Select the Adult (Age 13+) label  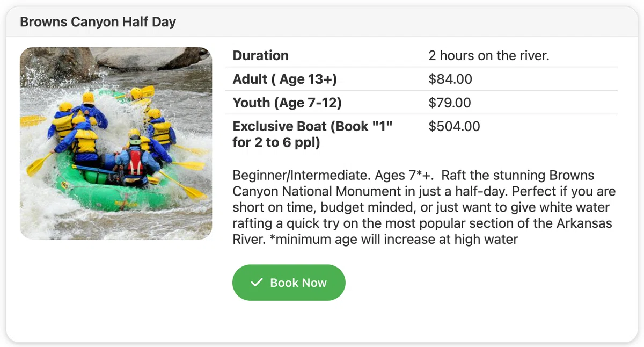[x=285, y=79]
